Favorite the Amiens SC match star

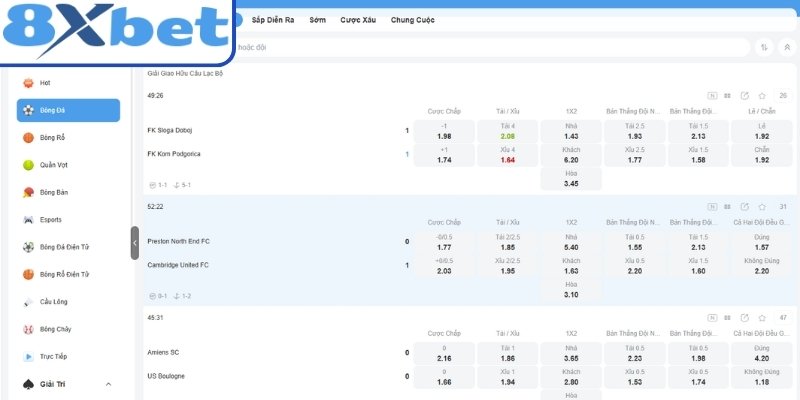coord(762,318)
